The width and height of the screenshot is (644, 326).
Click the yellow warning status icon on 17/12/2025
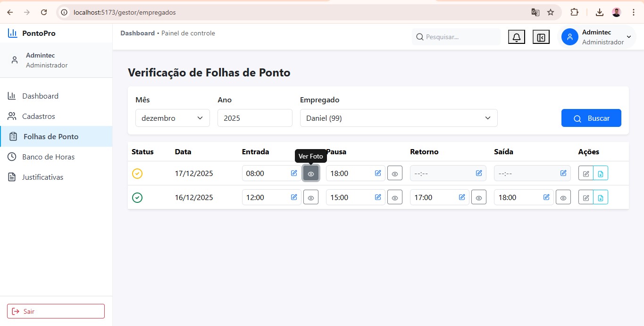click(137, 173)
